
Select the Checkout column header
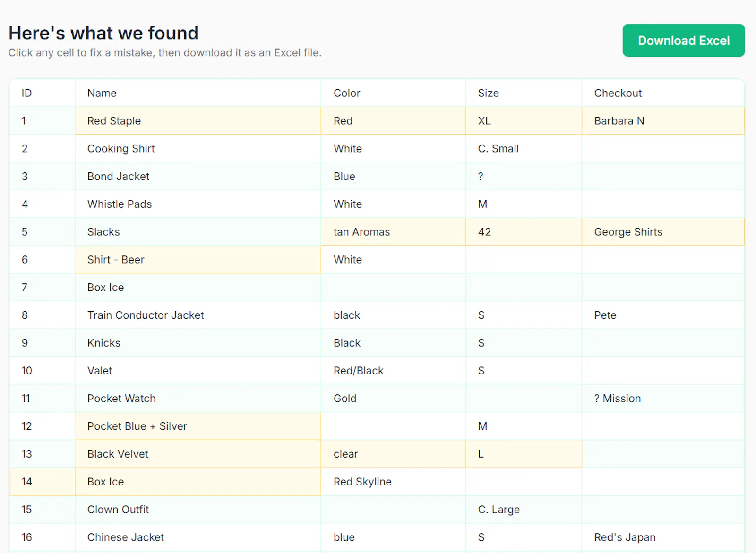click(x=663, y=93)
